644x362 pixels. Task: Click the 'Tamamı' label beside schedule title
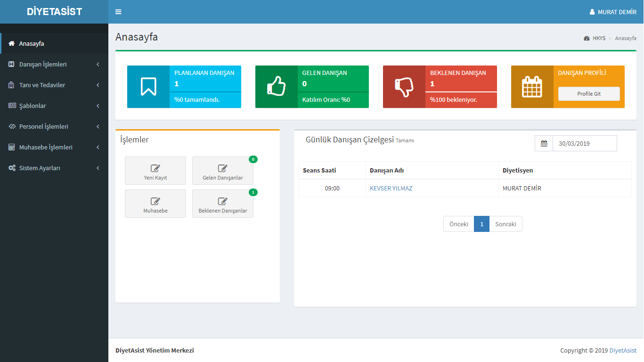pyautogui.click(x=405, y=140)
